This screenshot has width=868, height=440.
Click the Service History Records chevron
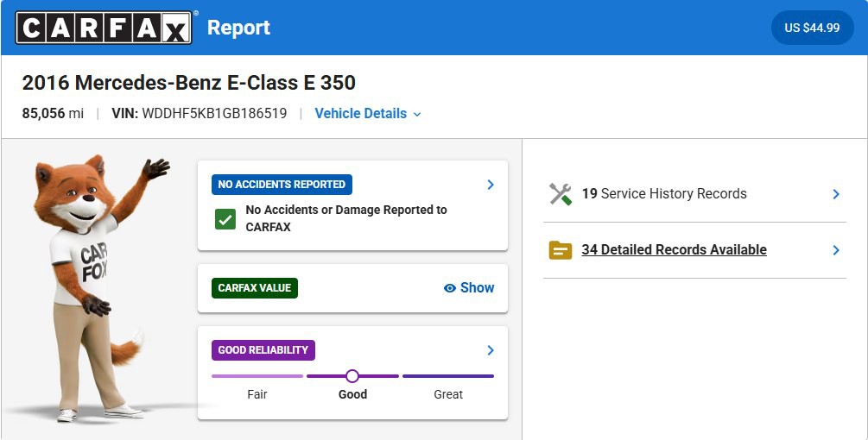click(x=836, y=194)
